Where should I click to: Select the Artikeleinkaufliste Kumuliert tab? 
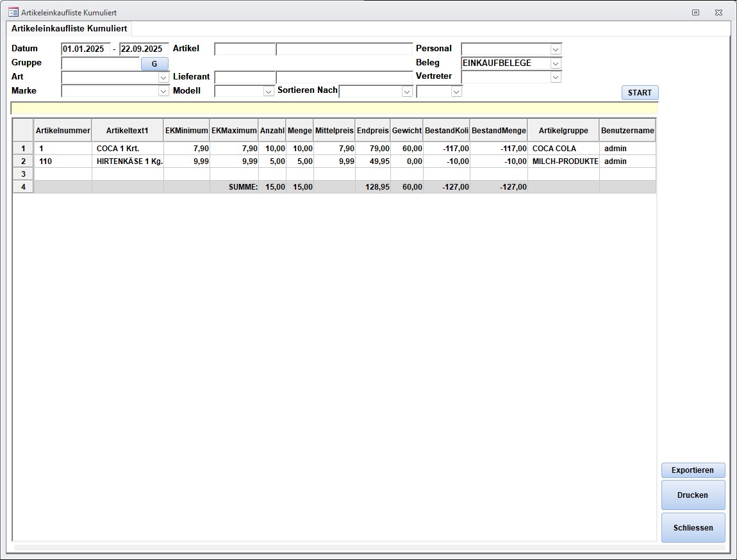pyautogui.click(x=69, y=29)
